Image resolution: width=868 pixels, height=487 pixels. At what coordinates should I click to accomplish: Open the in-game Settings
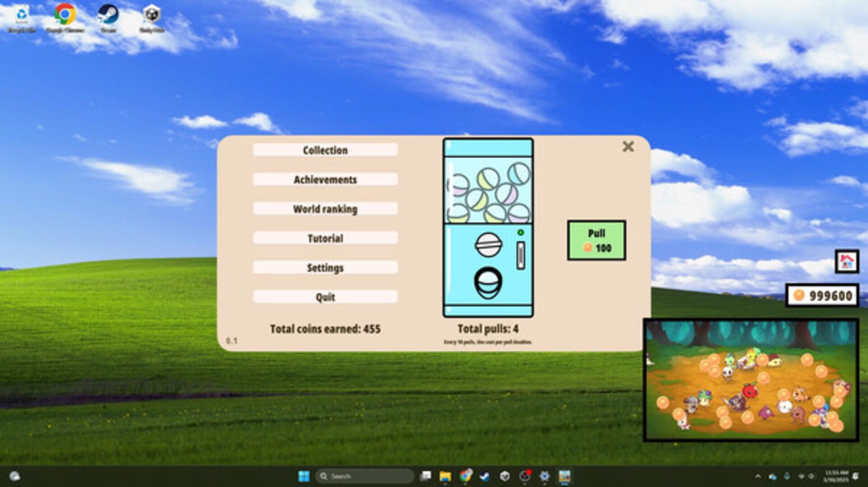click(x=325, y=267)
